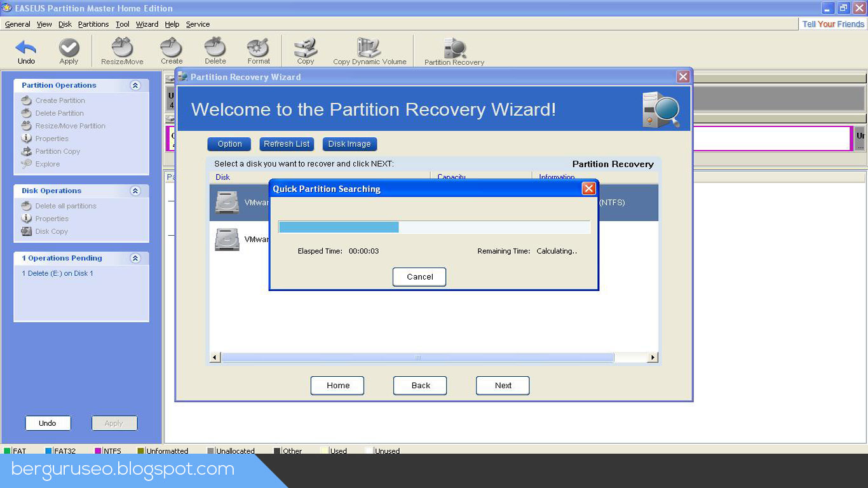This screenshot has height=488, width=868.
Task: Click Create Partition in side panel
Action: pos(60,100)
